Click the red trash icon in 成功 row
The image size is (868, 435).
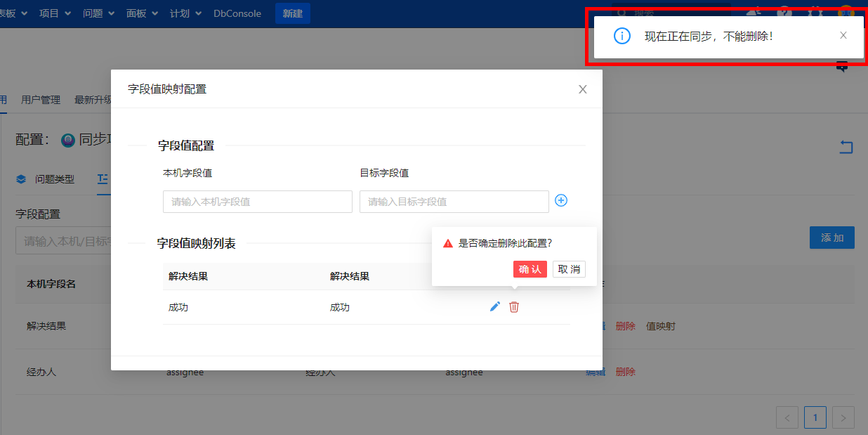point(514,307)
